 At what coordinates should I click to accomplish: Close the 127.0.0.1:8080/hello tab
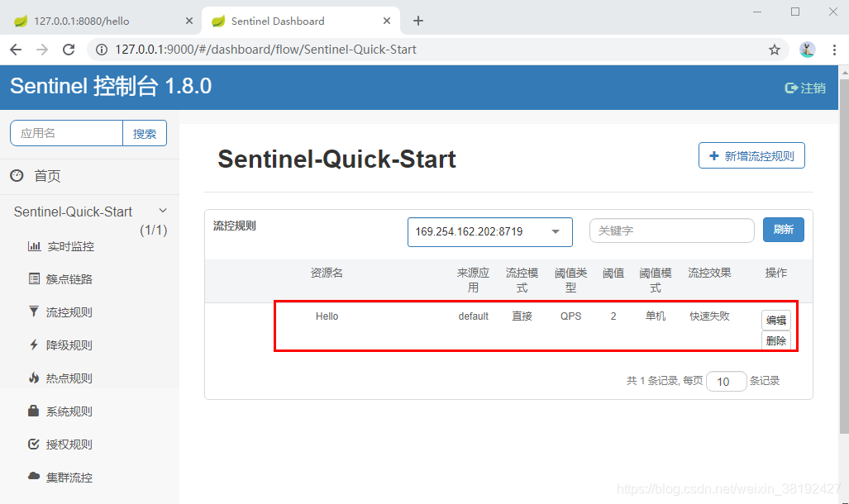189,21
